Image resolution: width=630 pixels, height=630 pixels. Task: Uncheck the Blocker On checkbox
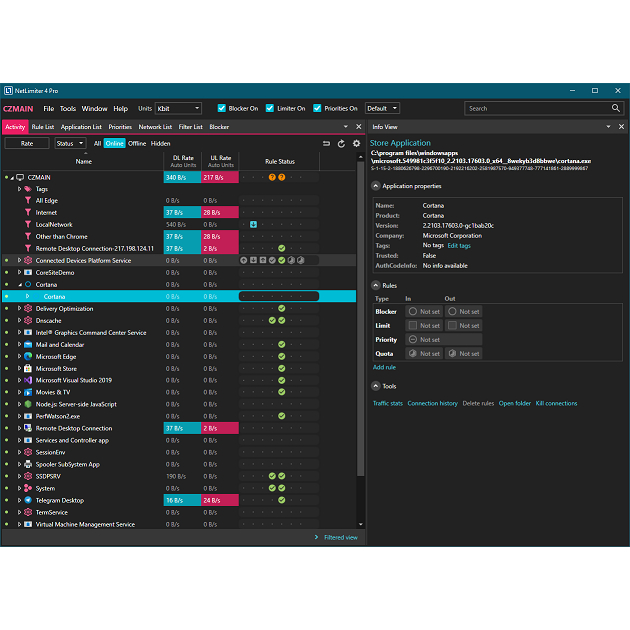coord(222,108)
